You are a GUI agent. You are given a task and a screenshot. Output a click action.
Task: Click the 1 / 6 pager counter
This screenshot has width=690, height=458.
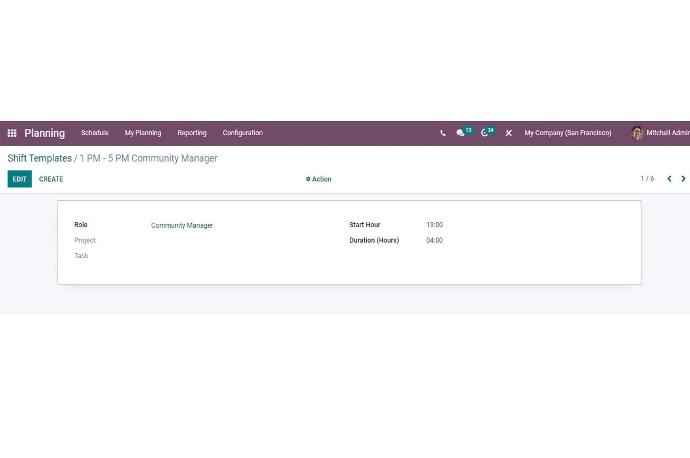pyautogui.click(x=647, y=179)
